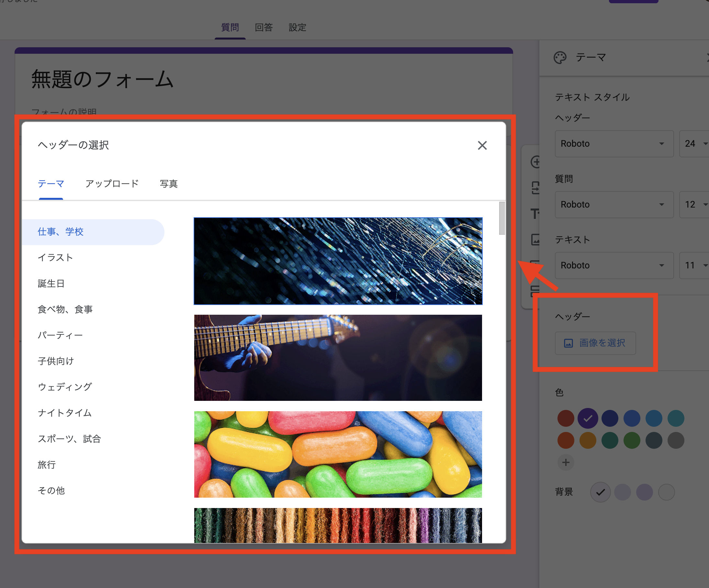This screenshot has height=588, width=709.
Task: Select the purple checked theme color
Action: coord(588,418)
